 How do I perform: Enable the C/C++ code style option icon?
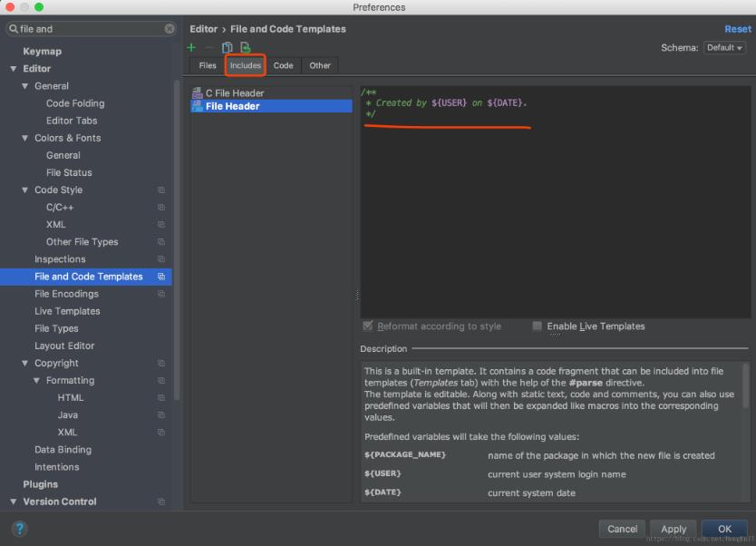point(163,208)
